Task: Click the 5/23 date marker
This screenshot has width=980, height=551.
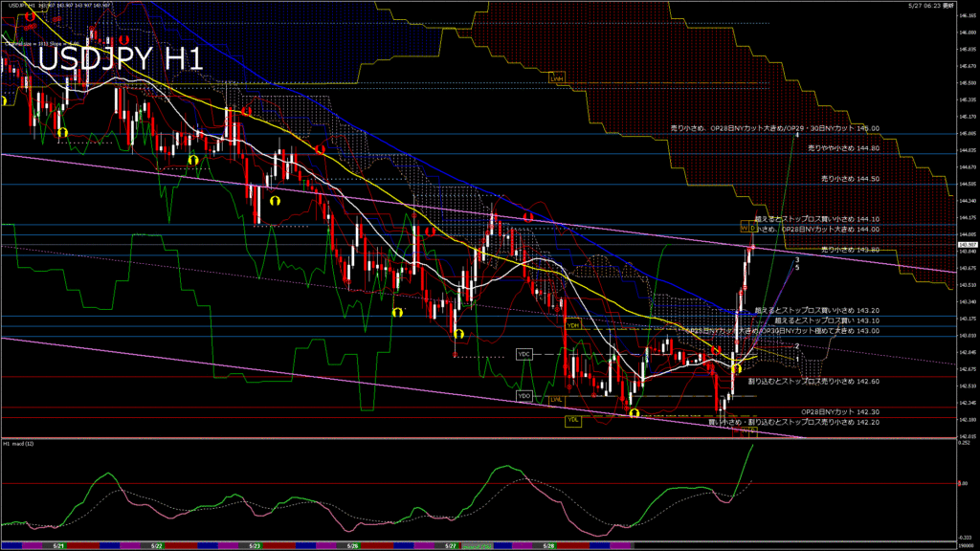Action: pos(255,546)
